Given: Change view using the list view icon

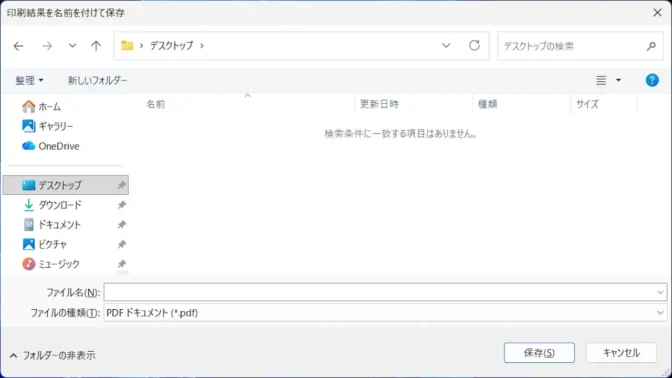Looking at the screenshot, I should tap(601, 80).
